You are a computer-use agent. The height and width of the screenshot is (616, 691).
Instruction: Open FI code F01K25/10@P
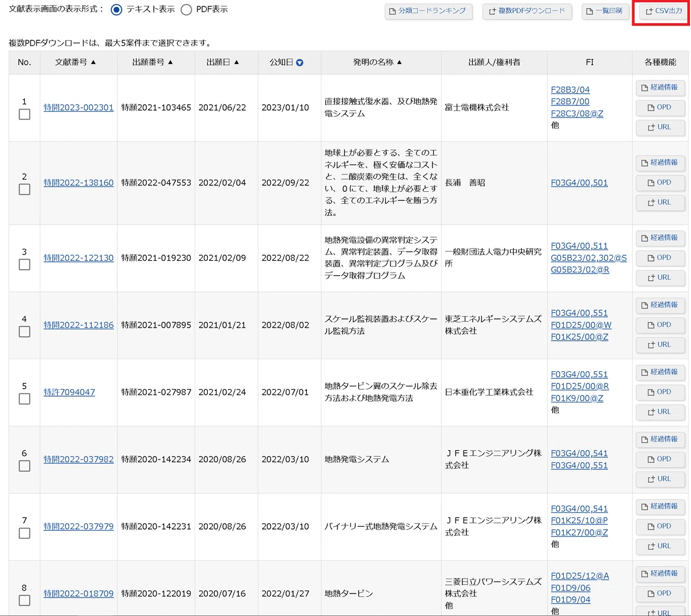[x=579, y=520]
